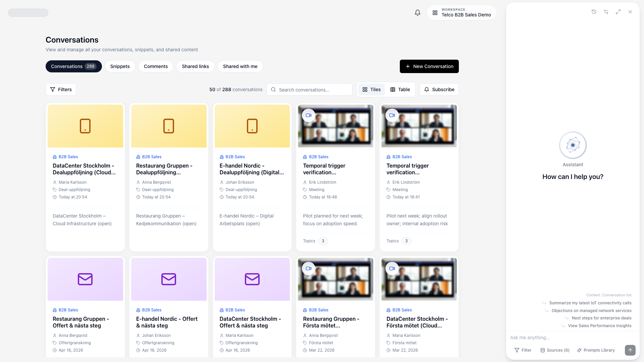Click the Assistant avatar logo
Viewport: 644px width, 362px height.
(573, 145)
